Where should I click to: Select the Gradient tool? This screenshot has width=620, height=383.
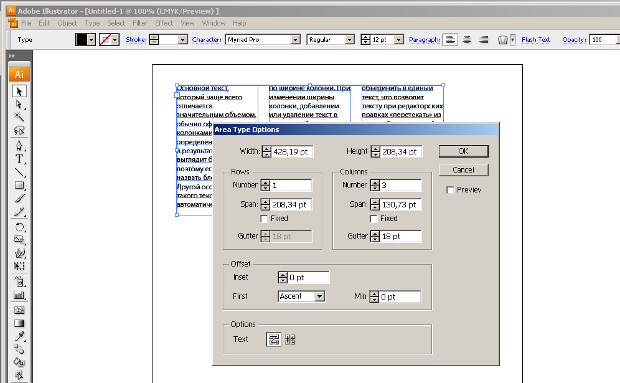click(19, 323)
